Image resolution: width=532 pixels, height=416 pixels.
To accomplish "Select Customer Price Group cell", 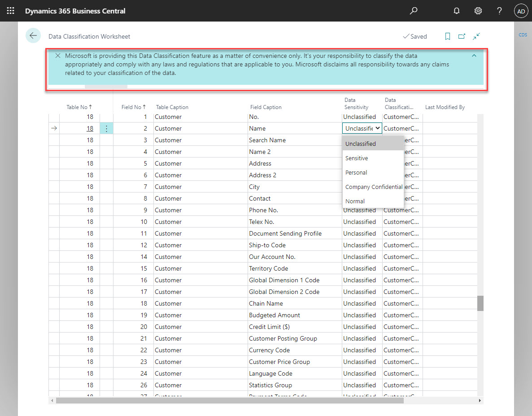I will (295, 362).
